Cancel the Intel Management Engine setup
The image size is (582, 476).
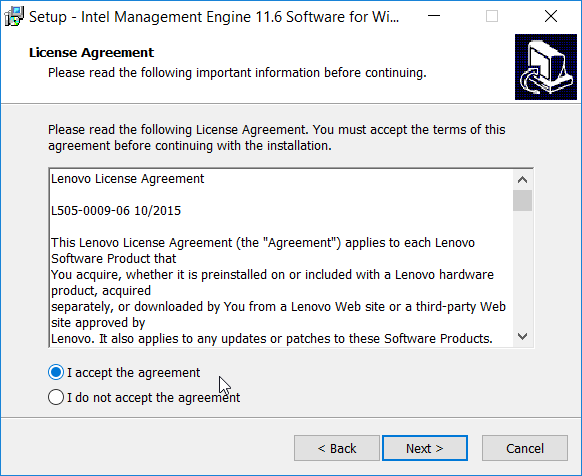point(525,448)
